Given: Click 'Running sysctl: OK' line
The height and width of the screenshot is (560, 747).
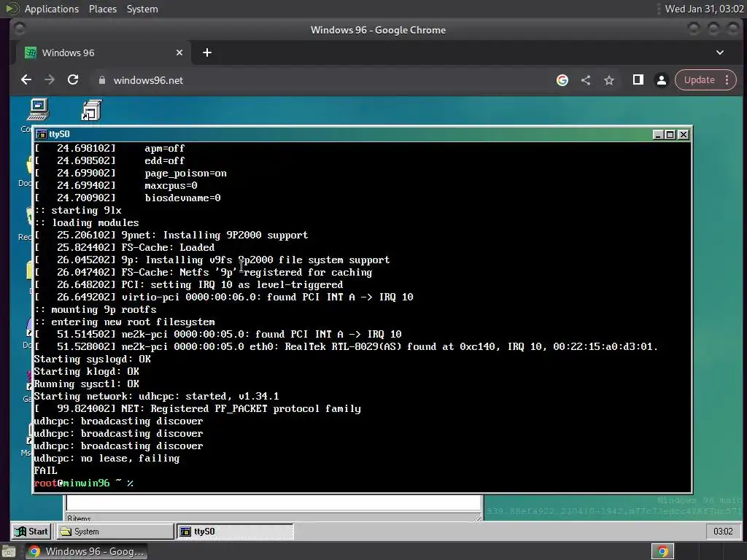Looking at the screenshot, I should 87,384.
